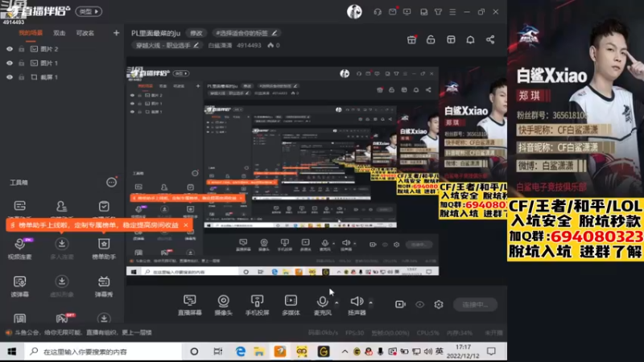This screenshot has width=644, height=362.
Task: Toggle visibility of 图片 2 source
Action: pos(10,49)
